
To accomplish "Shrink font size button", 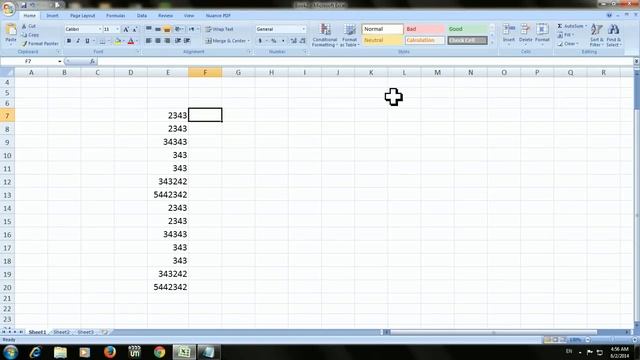I will tap(135, 29).
